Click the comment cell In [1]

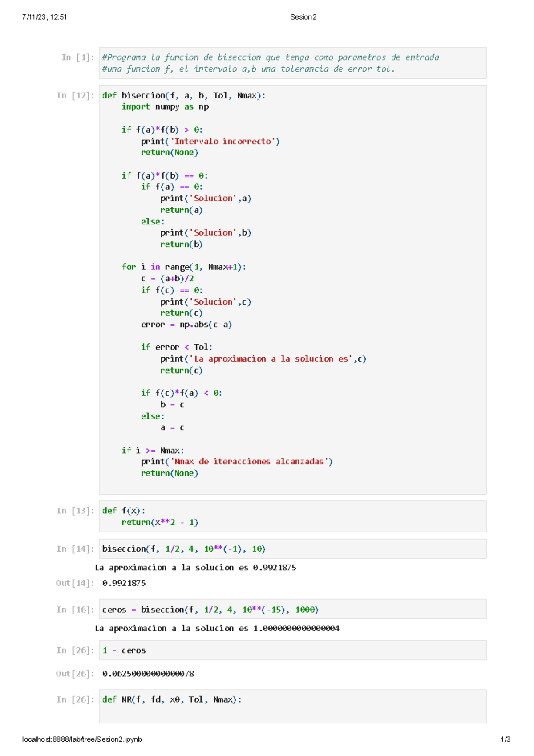point(292,63)
